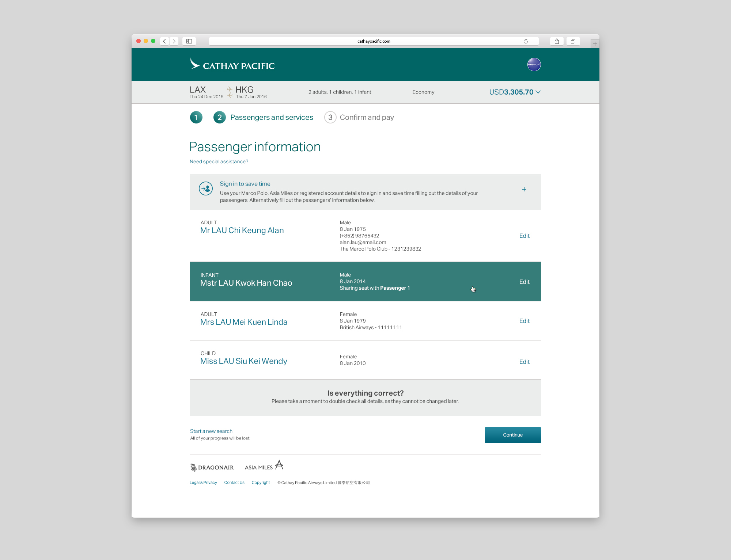The height and width of the screenshot is (560, 731).
Task: Open the Safari share icon
Action: click(557, 41)
